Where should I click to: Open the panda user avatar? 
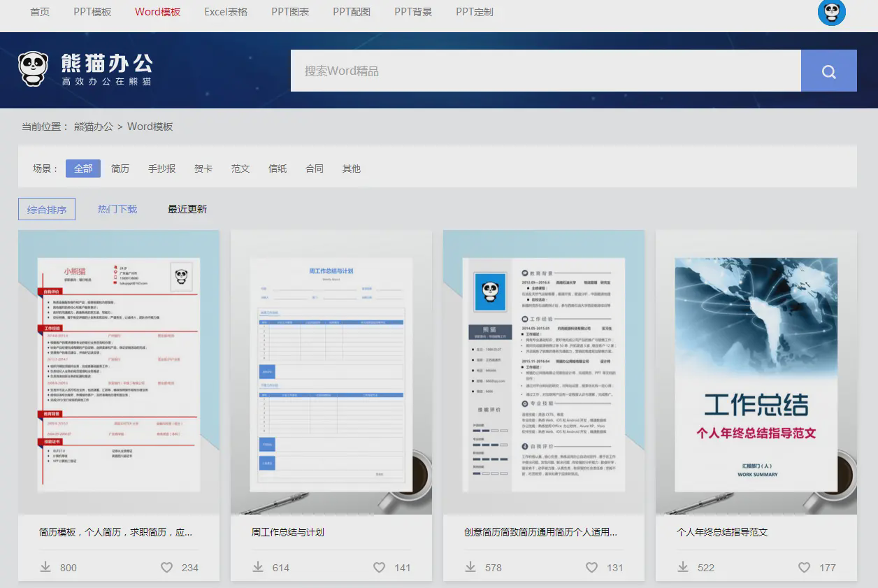click(x=831, y=13)
